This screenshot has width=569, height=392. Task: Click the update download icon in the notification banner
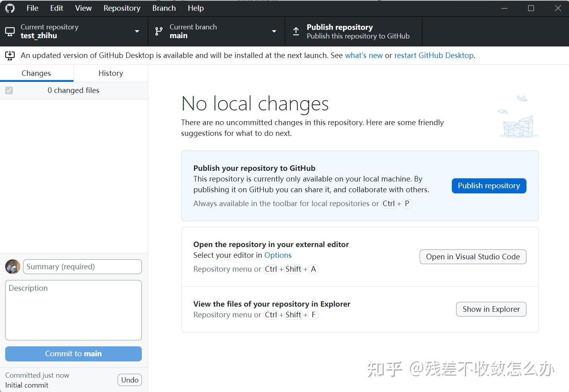pos(10,56)
